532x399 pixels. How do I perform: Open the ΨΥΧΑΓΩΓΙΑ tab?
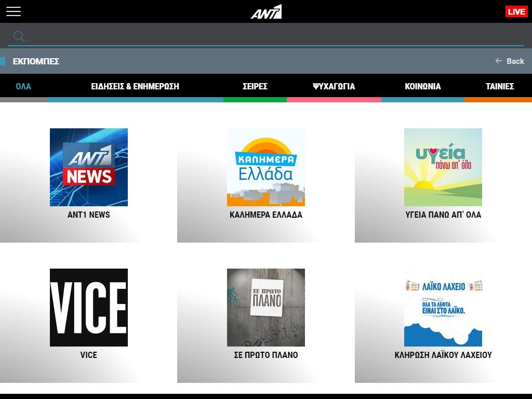pyautogui.click(x=334, y=86)
